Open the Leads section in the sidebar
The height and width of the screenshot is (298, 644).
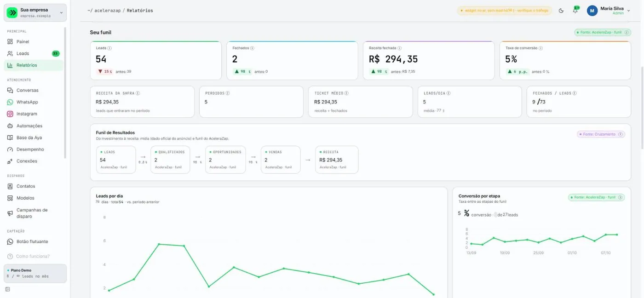pos(34,54)
